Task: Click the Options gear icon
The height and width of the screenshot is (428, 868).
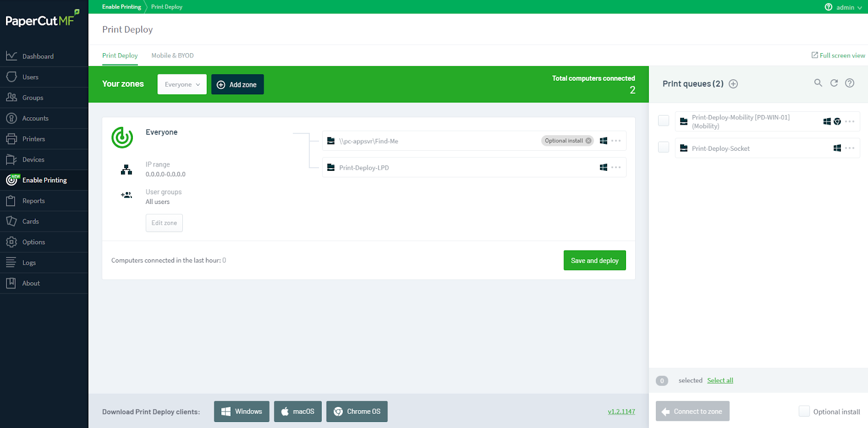Action: (11, 242)
